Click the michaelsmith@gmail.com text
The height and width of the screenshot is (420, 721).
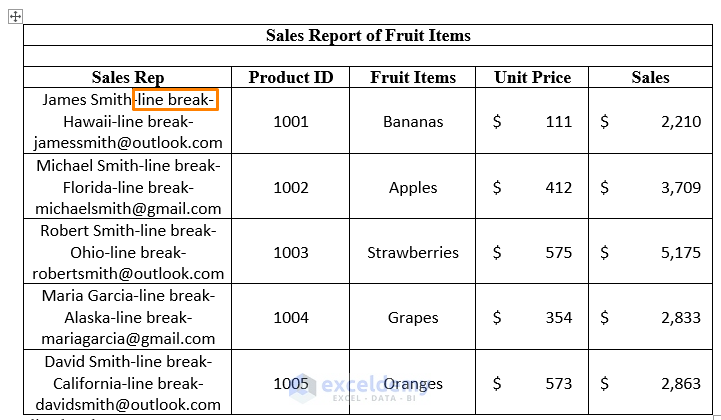pyautogui.click(x=128, y=208)
